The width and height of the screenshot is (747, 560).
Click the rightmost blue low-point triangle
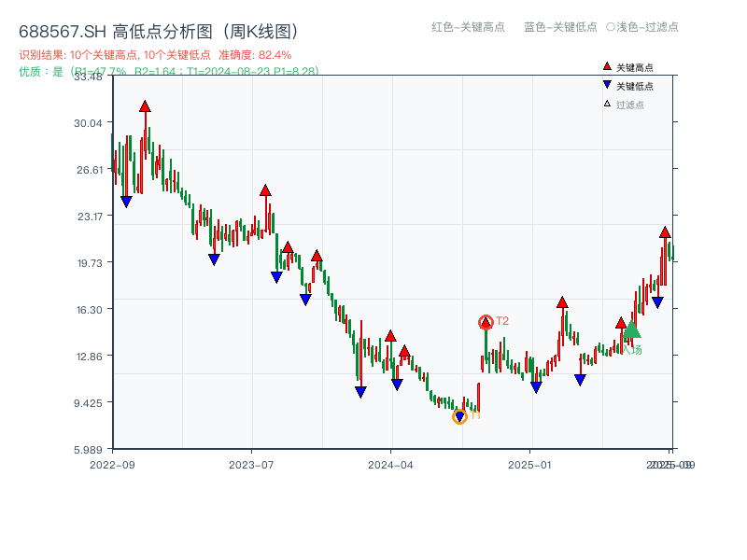(659, 300)
